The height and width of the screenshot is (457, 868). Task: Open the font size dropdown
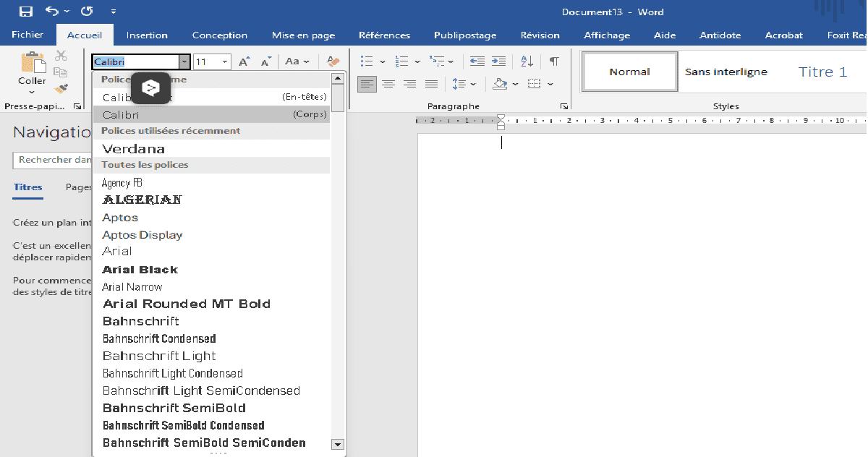225,62
